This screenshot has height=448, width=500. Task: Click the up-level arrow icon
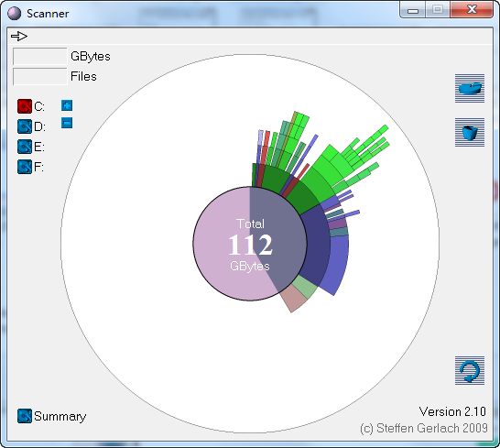(x=19, y=36)
